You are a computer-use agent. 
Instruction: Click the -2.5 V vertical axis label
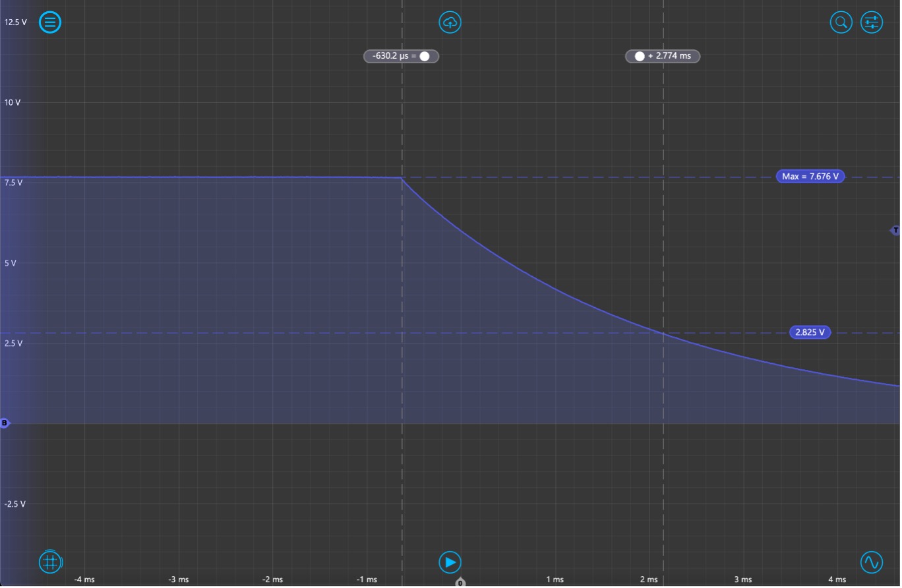15,504
